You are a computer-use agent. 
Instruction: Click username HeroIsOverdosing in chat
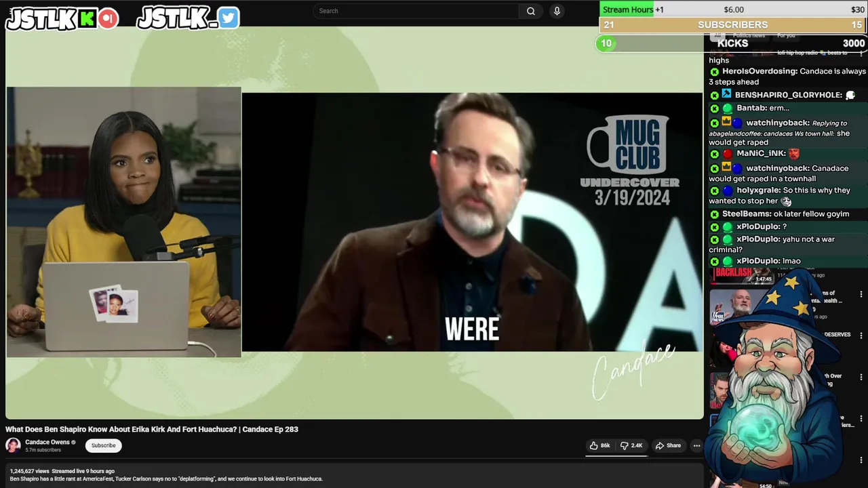click(759, 71)
